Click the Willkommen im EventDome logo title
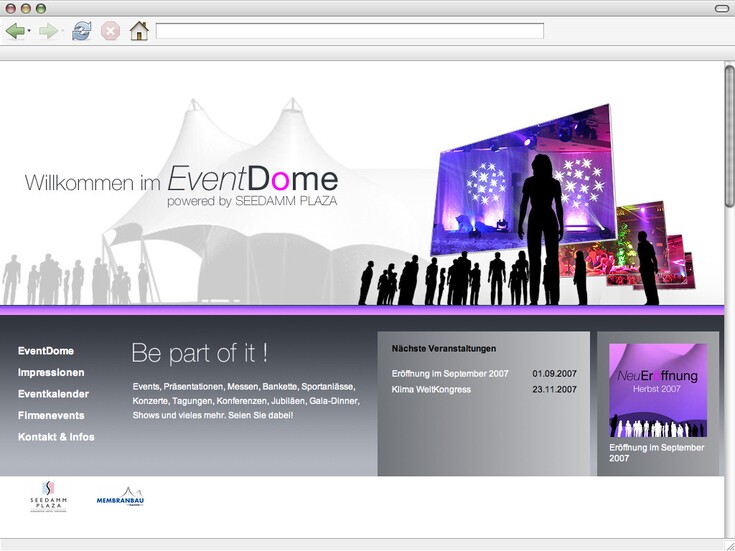The height and width of the screenshot is (551, 735). point(181,180)
